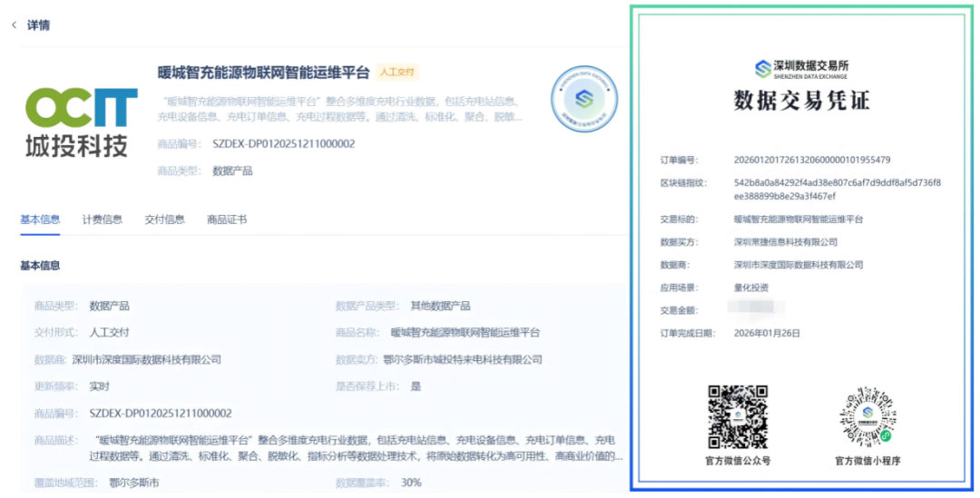This screenshot has height=498, width=980.
Task: Click the data buyer 深圳常捷信息科技有限公司
Action: [x=786, y=242]
